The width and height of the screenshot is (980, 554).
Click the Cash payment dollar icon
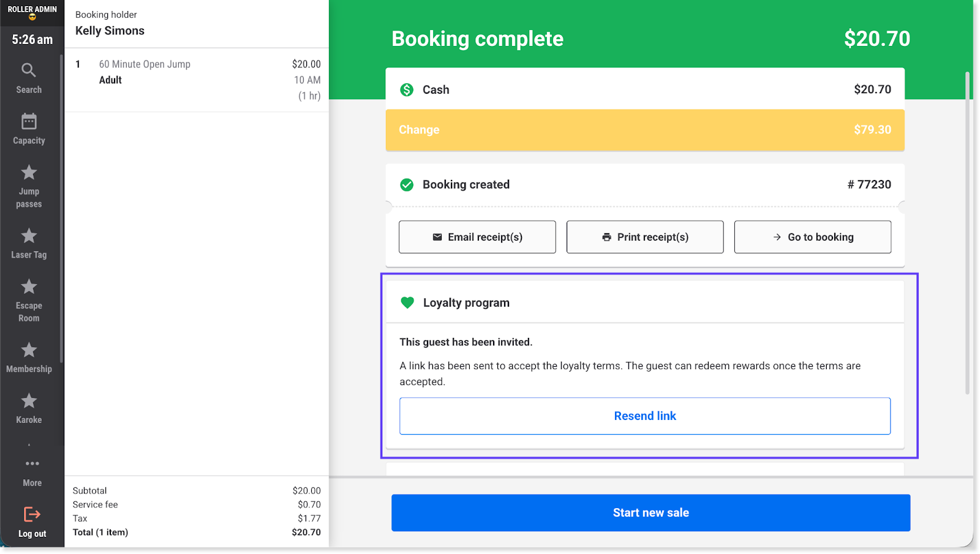pyautogui.click(x=407, y=90)
